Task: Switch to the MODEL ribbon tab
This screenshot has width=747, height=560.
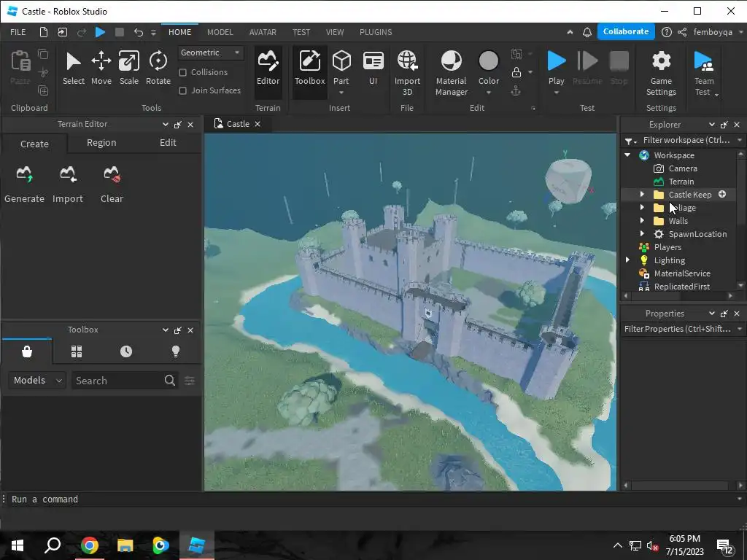Action: [x=220, y=32]
